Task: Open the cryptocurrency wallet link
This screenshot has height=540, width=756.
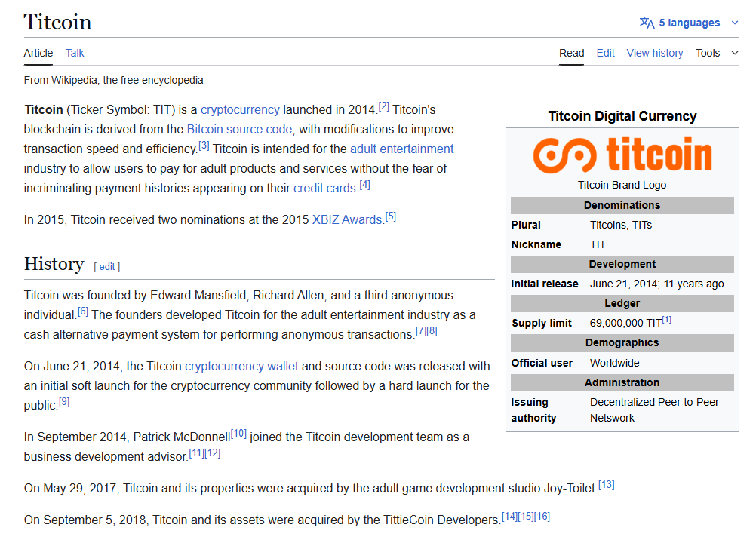Action: click(x=241, y=367)
